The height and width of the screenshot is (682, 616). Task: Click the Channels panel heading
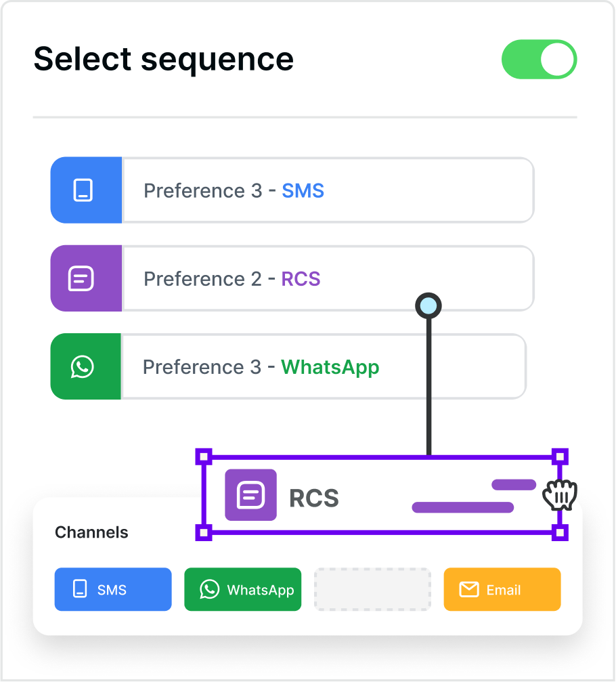point(91,532)
